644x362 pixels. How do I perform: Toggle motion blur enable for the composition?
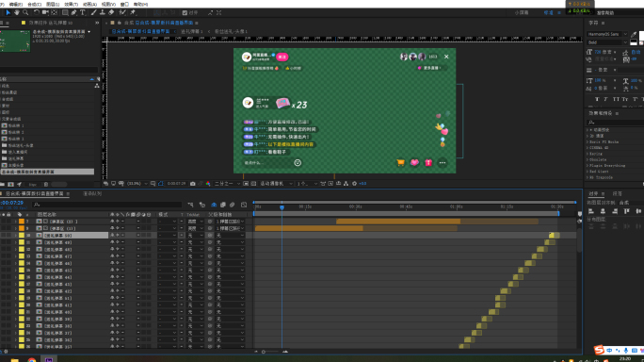[x=232, y=205]
